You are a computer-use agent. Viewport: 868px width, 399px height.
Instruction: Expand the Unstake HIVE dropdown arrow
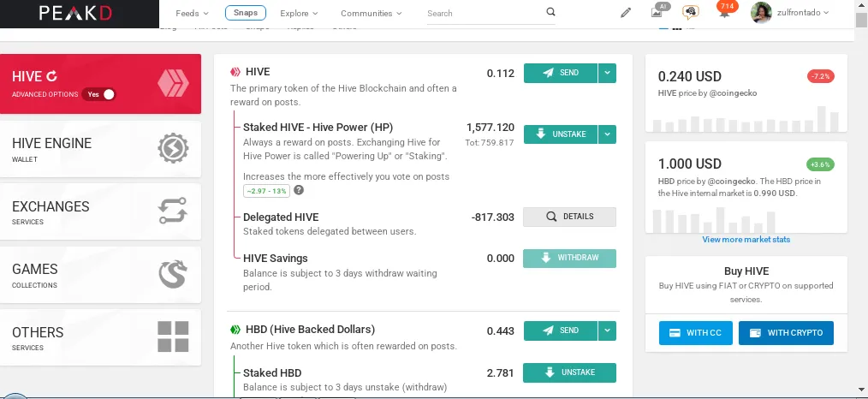[x=607, y=134]
